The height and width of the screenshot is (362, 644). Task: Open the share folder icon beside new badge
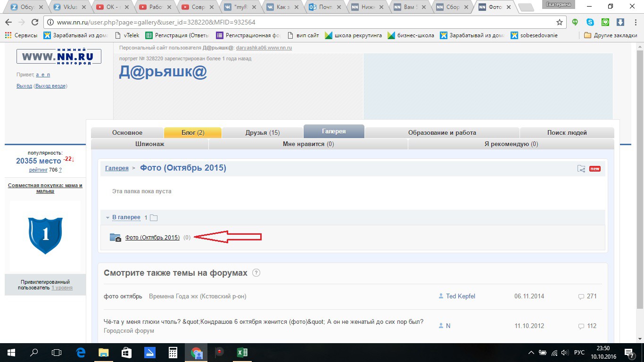coord(581,169)
